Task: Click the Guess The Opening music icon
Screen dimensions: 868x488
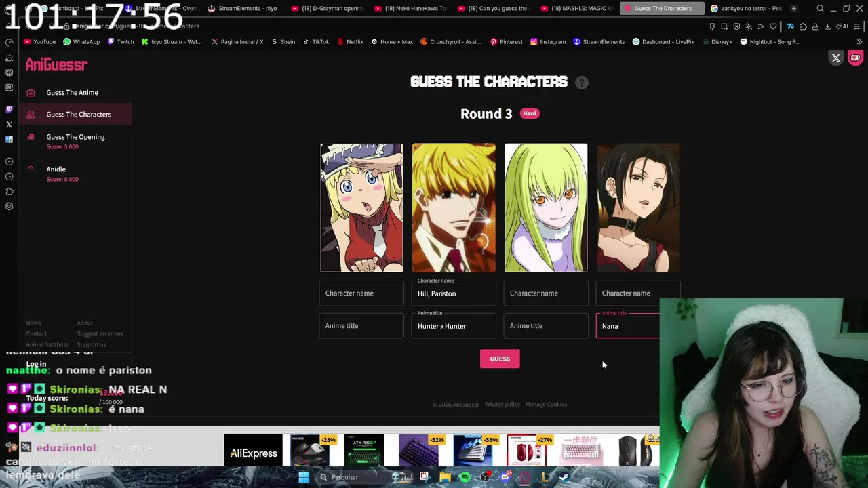Action: pyautogui.click(x=31, y=137)
